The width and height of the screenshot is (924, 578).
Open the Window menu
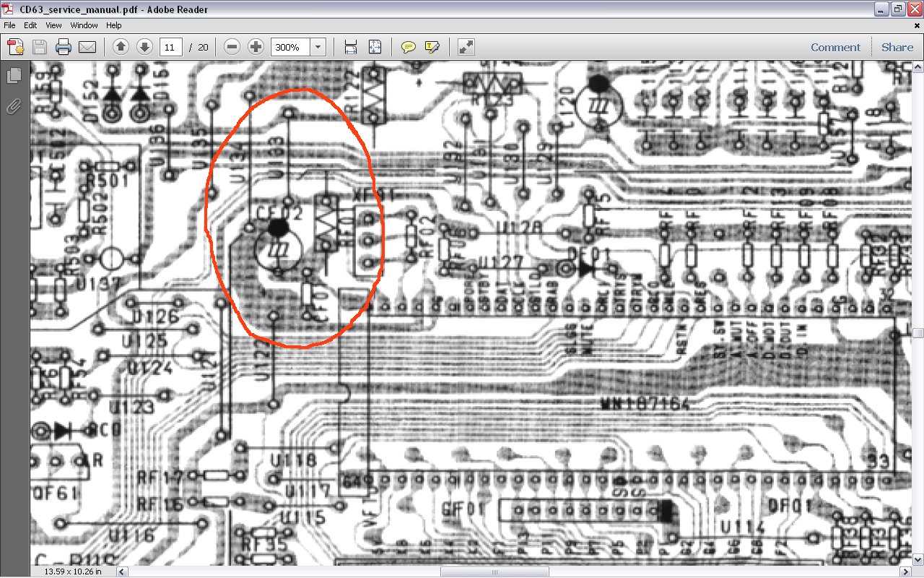coord(84,25)
